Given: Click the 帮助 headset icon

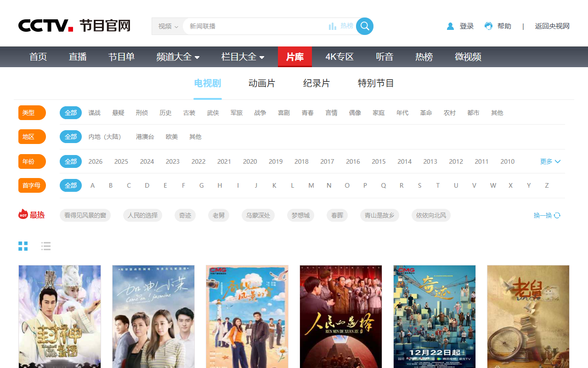Looking at the screenshot, I should pyautogui.click(x=488, y=26).
